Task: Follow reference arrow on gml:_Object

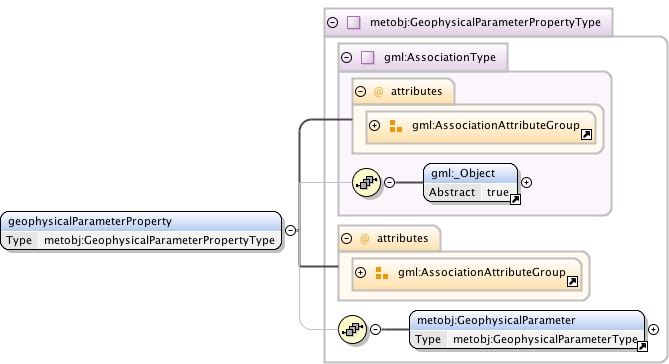Action: click(515, 199)
